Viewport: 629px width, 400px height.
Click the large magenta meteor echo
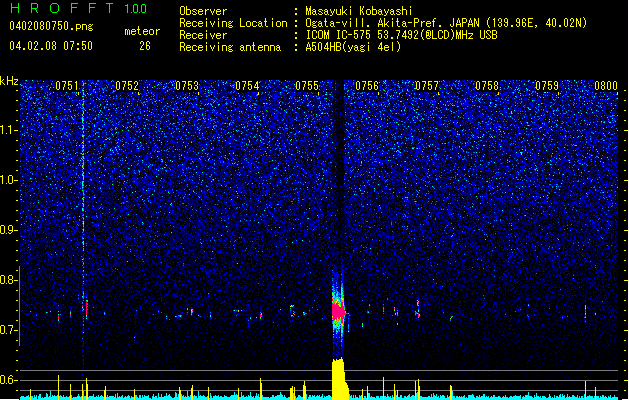[338, 311]
